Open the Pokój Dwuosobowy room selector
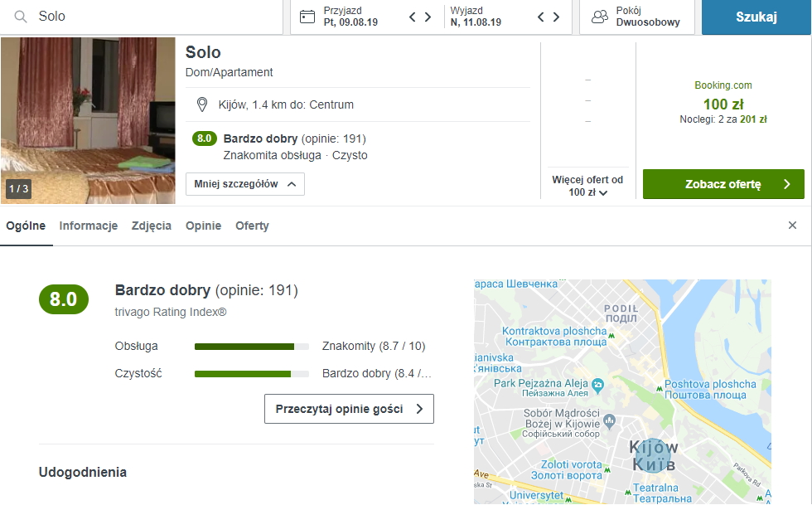 tap(636, 17)
